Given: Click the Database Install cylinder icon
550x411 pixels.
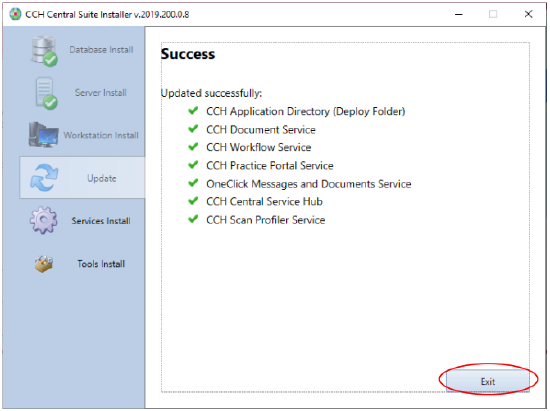Looking at the screenshot, I should coord(44,51).
